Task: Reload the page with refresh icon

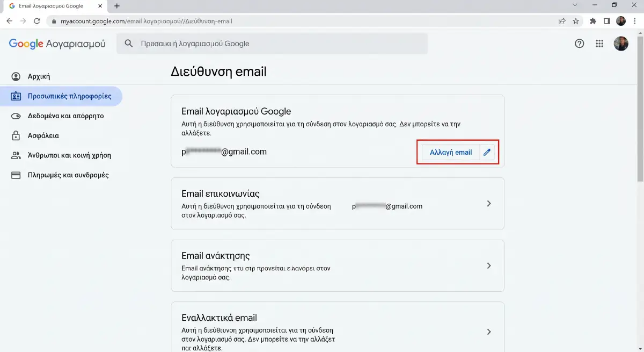Action: (x=37, y=21)
